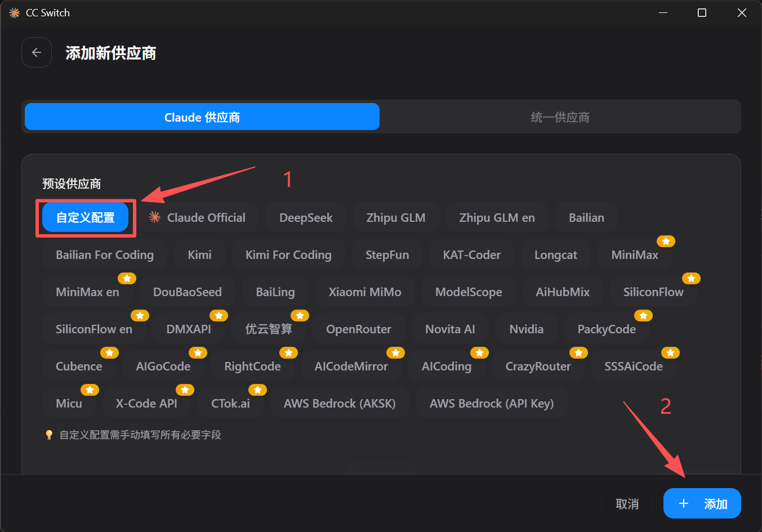Viewport: 762px width, 532px height.
Task: Pick AWS Bedrock (AKSK) preset
Action: point(340,403)
